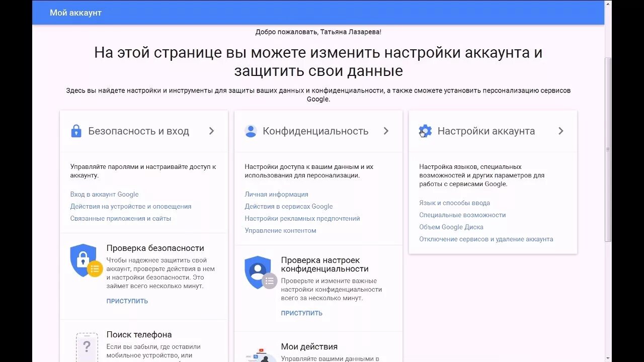
Task: Expand the Безопасность и вход chevron
Action: (212, 131)
